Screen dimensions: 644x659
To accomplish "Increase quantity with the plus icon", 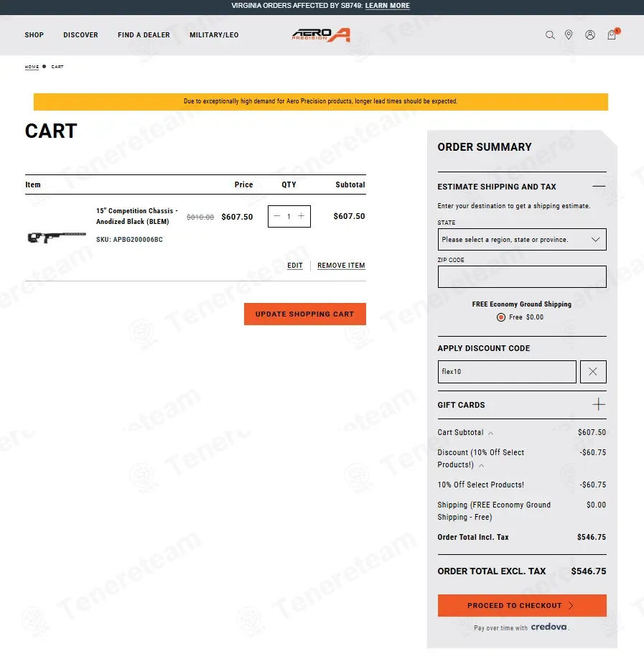I will click(302, 216).
